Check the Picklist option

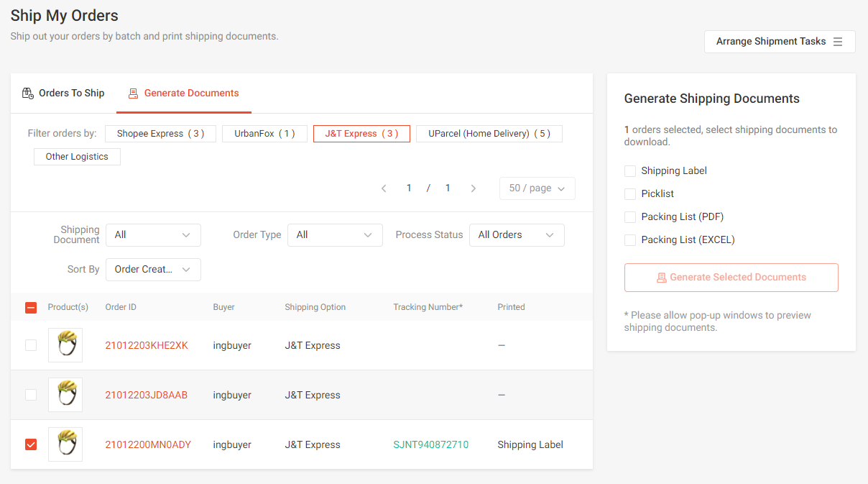pyautogui.click(x=629, y=193)
